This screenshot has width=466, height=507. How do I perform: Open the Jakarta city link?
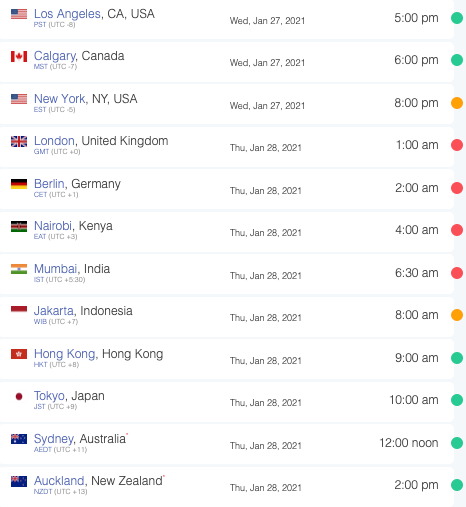click(54, 311)
